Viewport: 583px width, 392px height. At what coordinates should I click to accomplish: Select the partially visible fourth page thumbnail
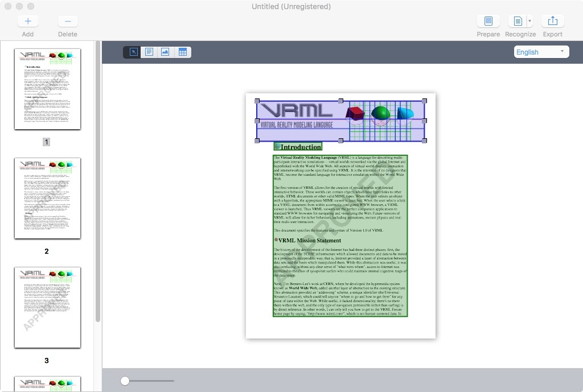[48, 384]
